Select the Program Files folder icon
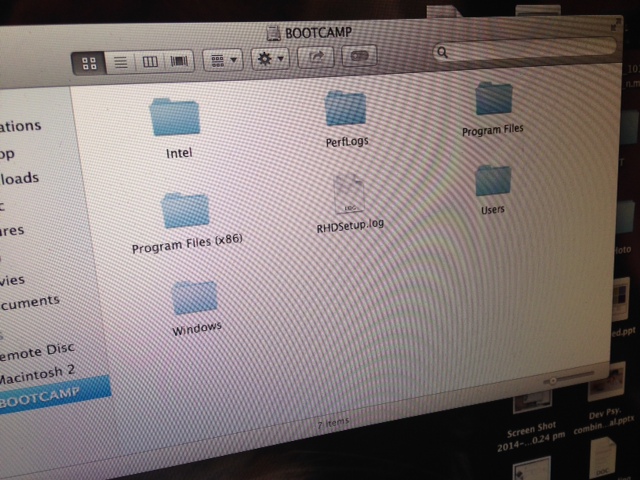 [x=493, y=98]
